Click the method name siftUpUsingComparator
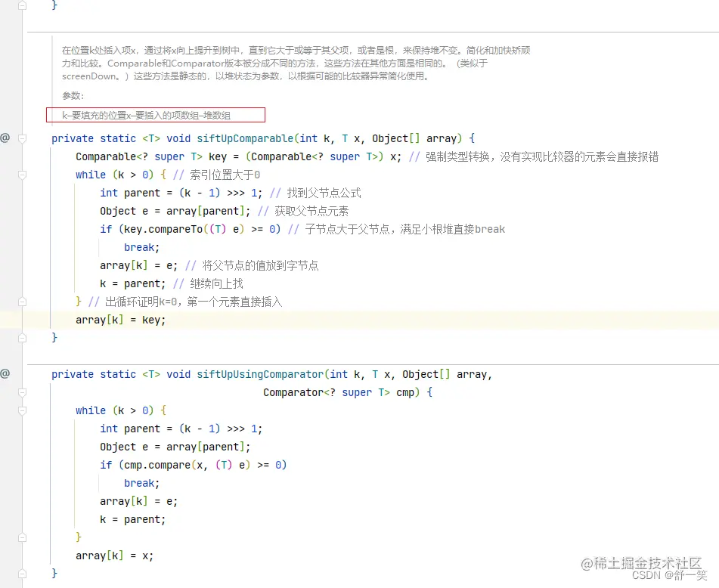 click(260, 374)
